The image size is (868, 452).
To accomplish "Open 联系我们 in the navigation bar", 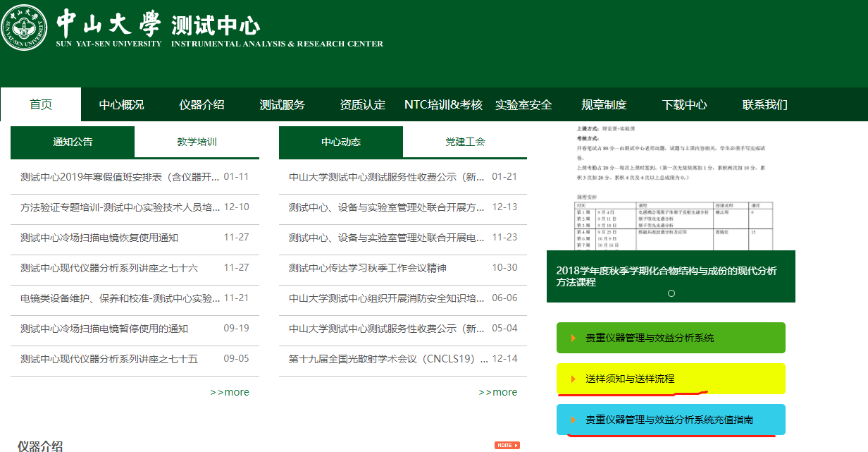I will 764,105.
